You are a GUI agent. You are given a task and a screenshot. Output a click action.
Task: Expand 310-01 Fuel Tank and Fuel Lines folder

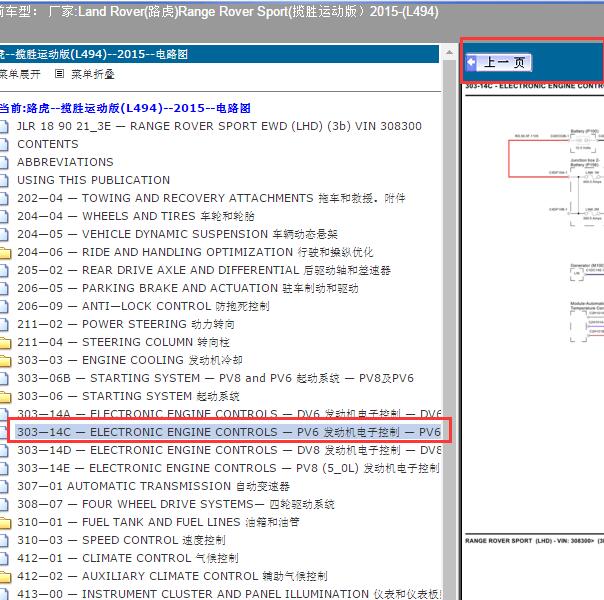pyautogui.click(x=158, y=522)
